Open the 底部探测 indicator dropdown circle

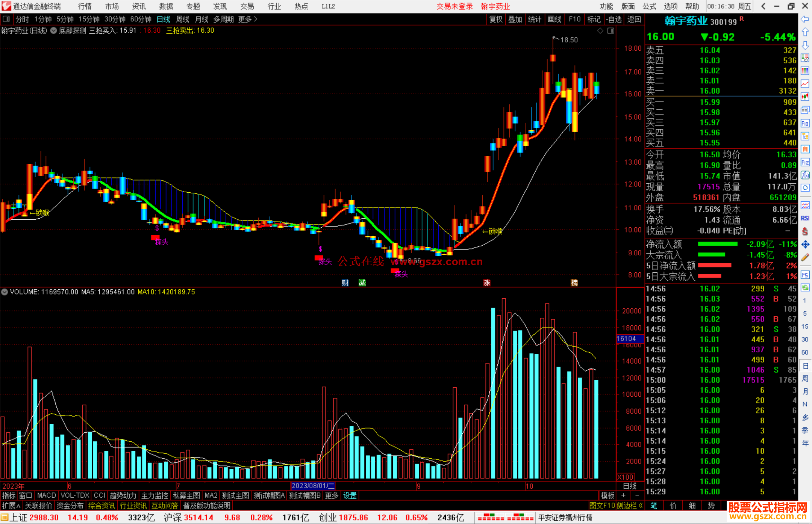tap(53, 31)
